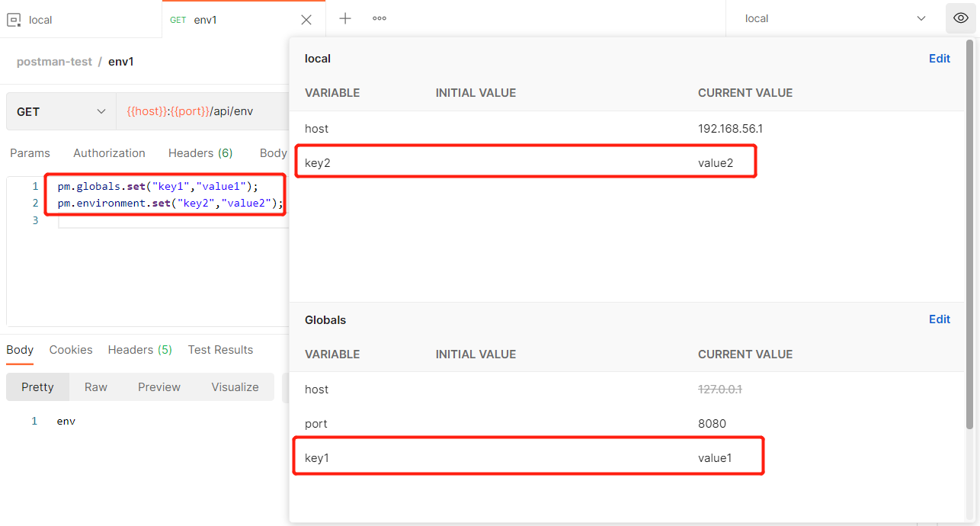Open the Headers (6) request tab

coord(200,153)
